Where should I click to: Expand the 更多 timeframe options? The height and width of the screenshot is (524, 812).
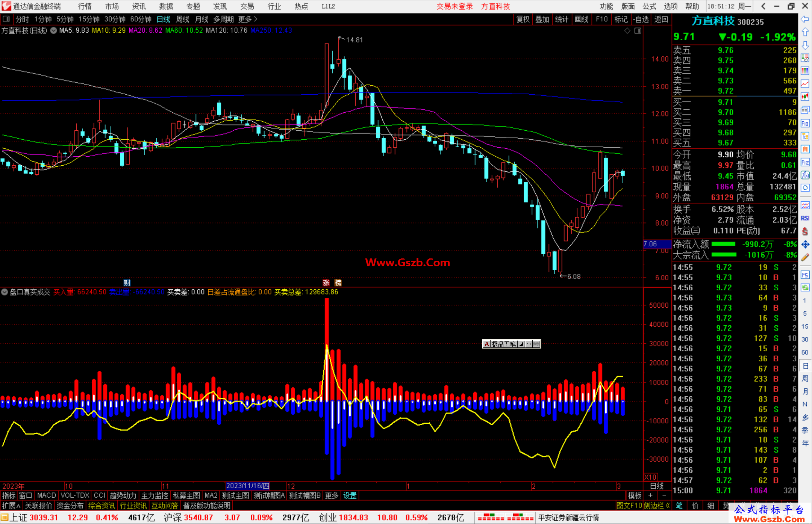(248, 19)
